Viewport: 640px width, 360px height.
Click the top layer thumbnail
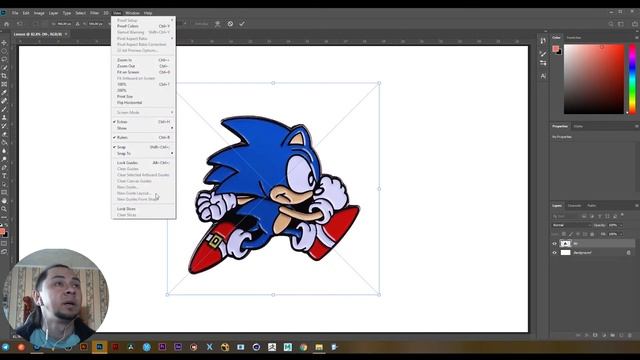click(x=565, y=244)
